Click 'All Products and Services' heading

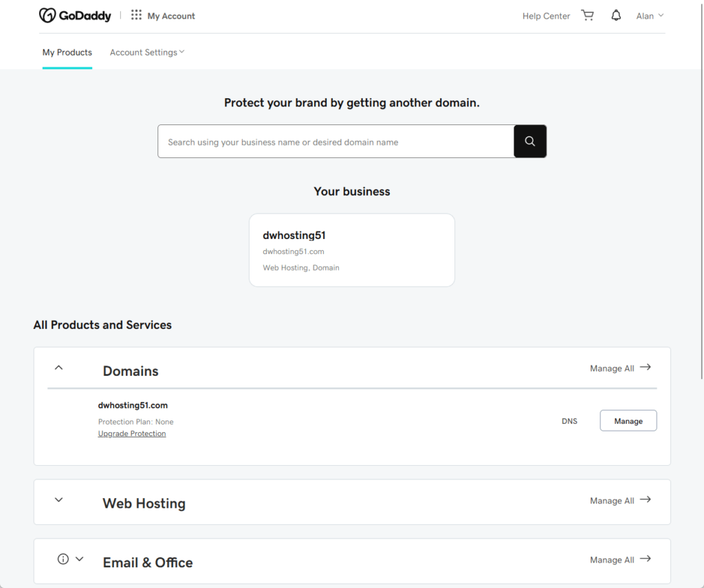coord(102,325)
